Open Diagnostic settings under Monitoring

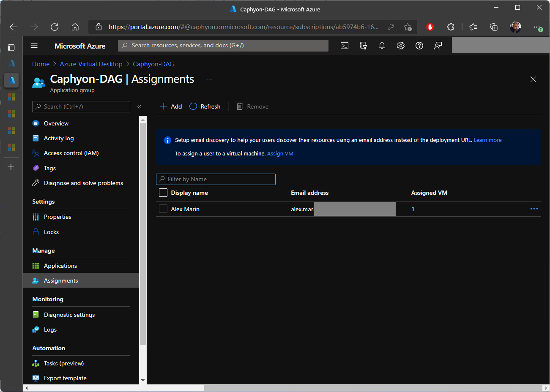(x=81, y=315)
